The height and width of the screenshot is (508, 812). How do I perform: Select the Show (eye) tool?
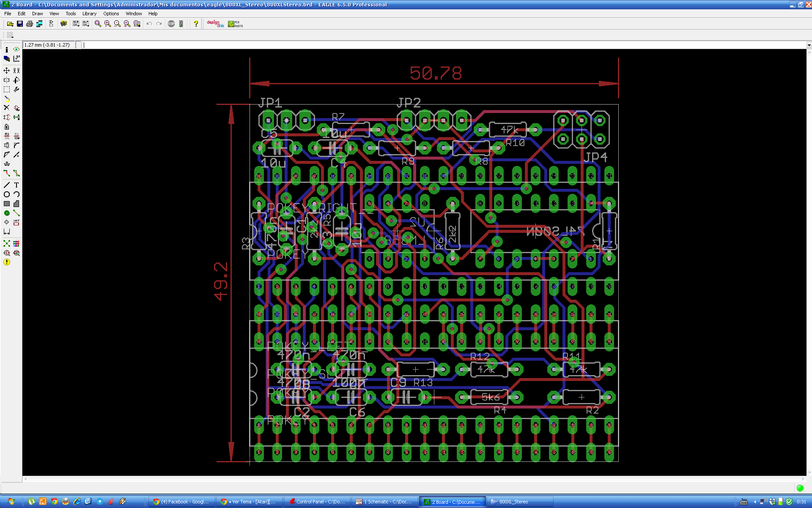[x=16, y=50]
